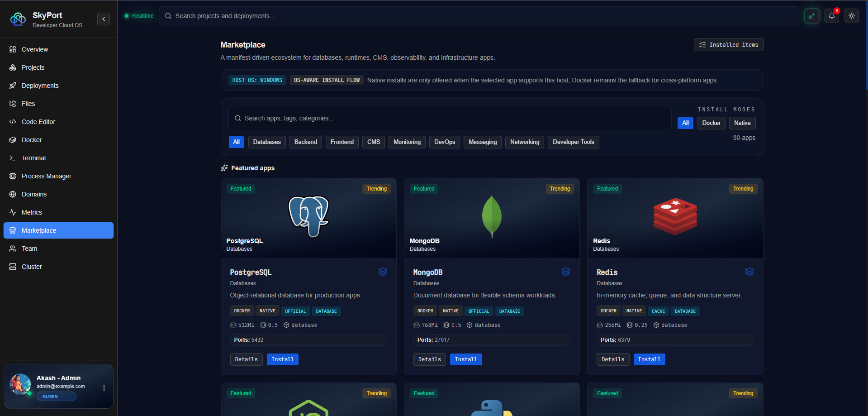Click the Marketplace store icon
This screenshot has height=416, width=868.
(13, 230)
